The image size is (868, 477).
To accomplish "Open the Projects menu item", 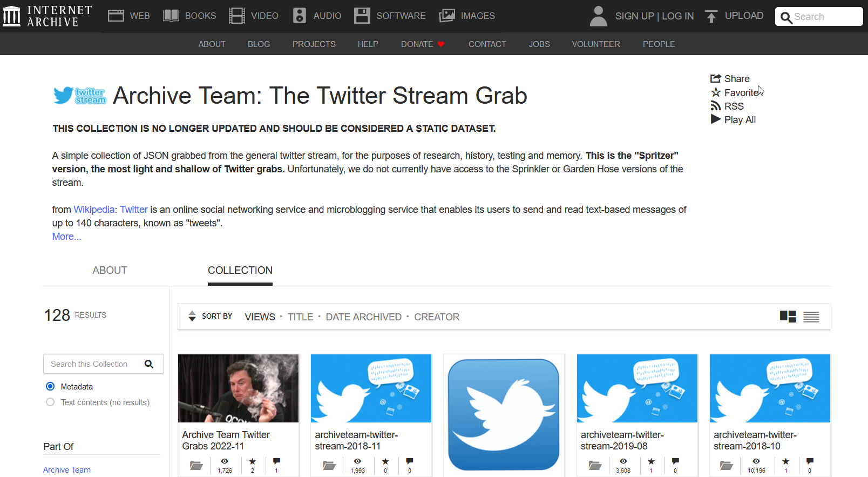I will (314, 44).
